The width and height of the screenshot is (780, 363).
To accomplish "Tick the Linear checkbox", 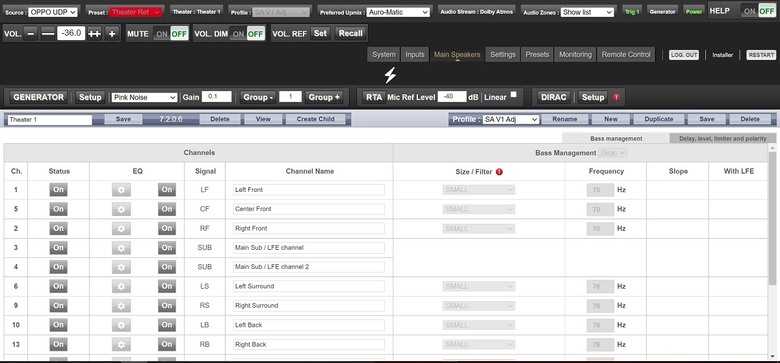I will click(513, 94).
